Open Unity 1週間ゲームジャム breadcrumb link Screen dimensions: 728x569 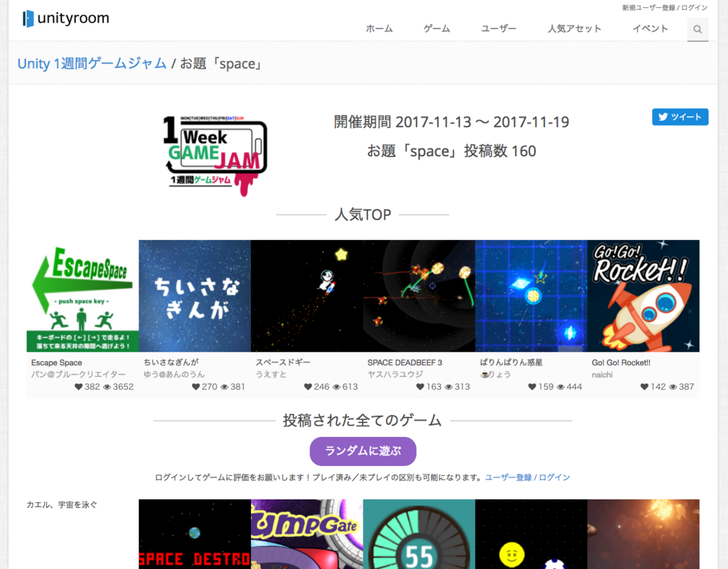click(92, 63)
